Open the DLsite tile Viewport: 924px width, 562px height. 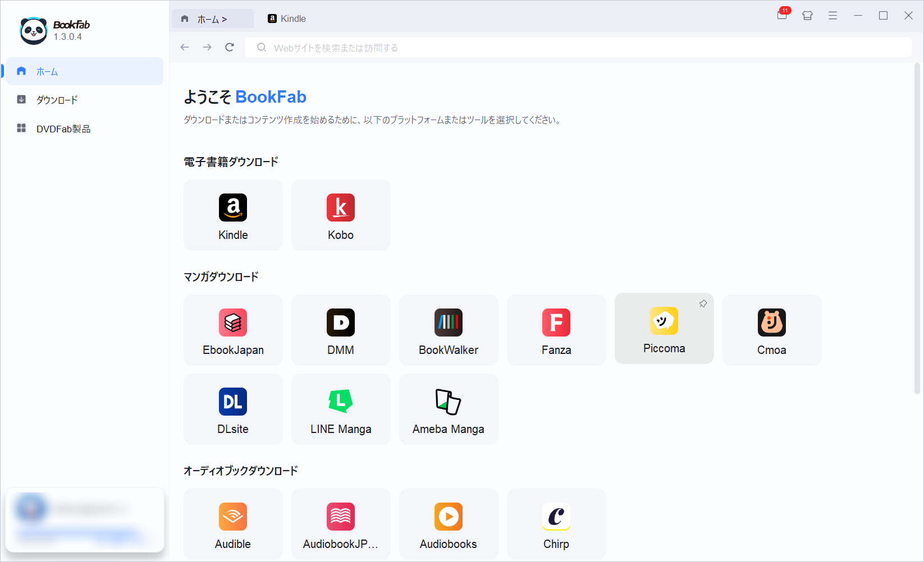click(233, 409)
